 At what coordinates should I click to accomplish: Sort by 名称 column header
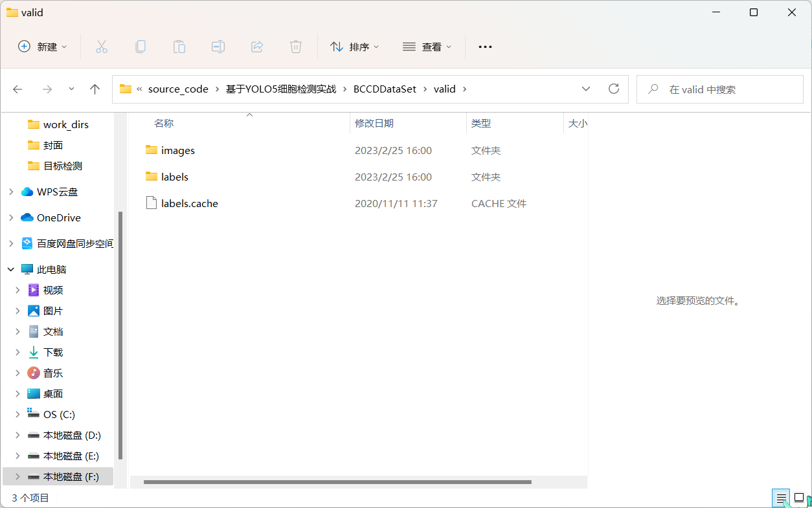(164, 123)
